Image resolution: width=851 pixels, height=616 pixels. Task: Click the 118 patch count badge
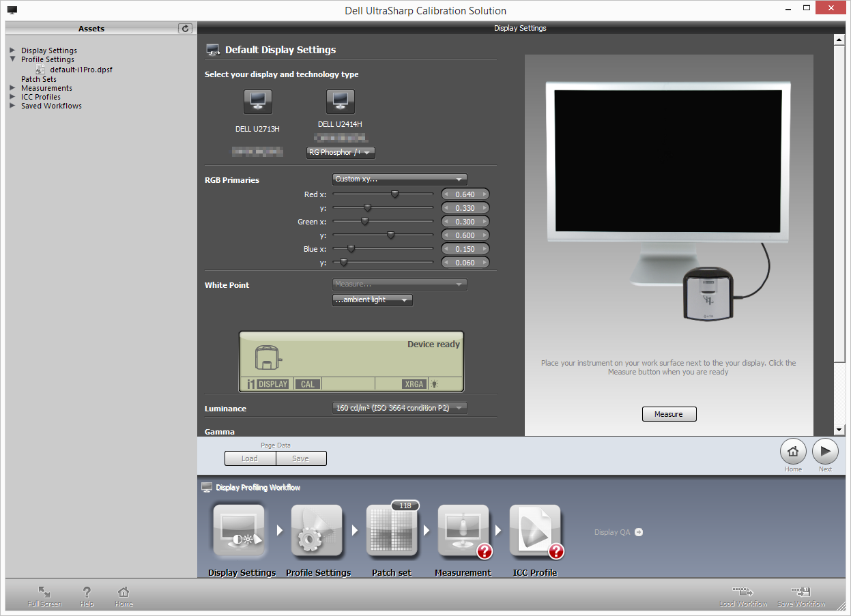[405, 505]
